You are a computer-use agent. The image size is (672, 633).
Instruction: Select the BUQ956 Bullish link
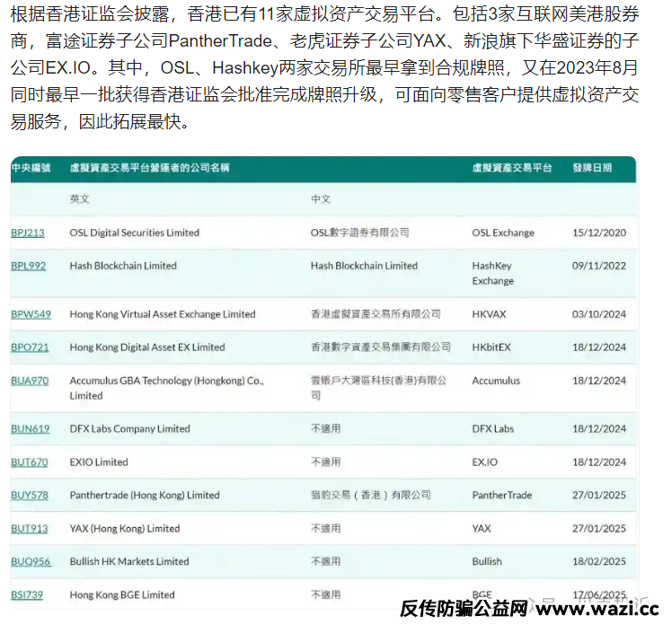point(31,561)
